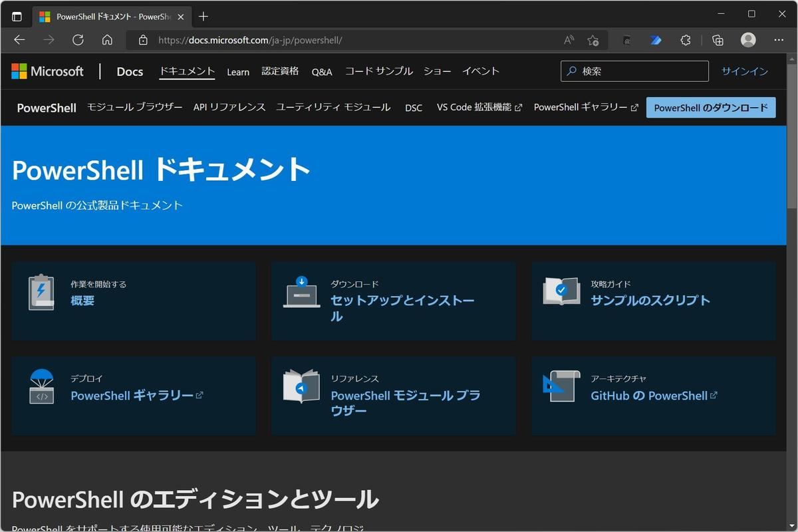Screen dimensions: 798x532
Task: Open the デプロイ PowerShell ギャラリー card link
Action: (x=136, y=395)
